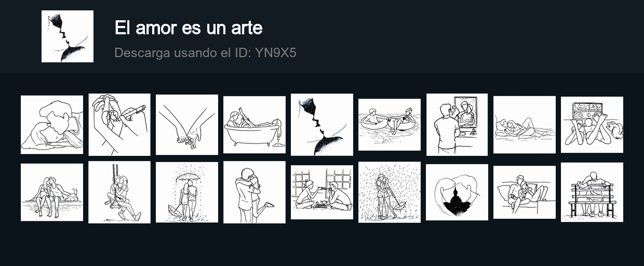Open the heart-shaped city silhouette sticker
The width and height of the screenshot is (644, 266).
click(x=457, y=192)
